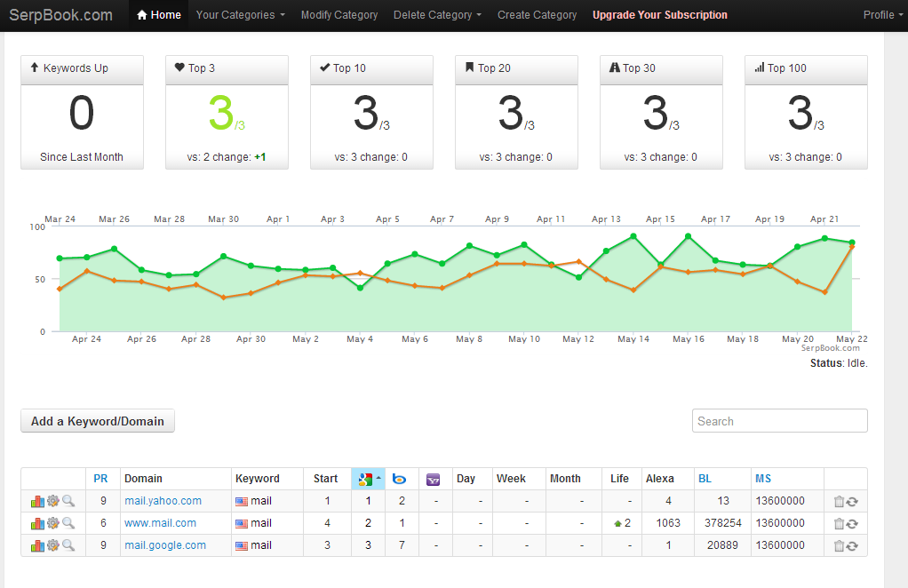This screenshot has height=588, width=908.
Task: Click magnifier icon in mail.google.com row
Action: tap(68, 544)
